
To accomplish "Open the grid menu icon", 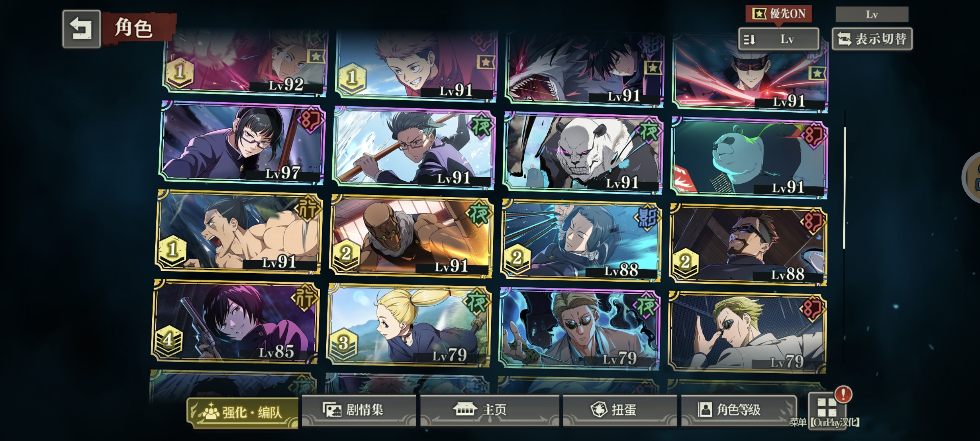I will pos(827,408).
